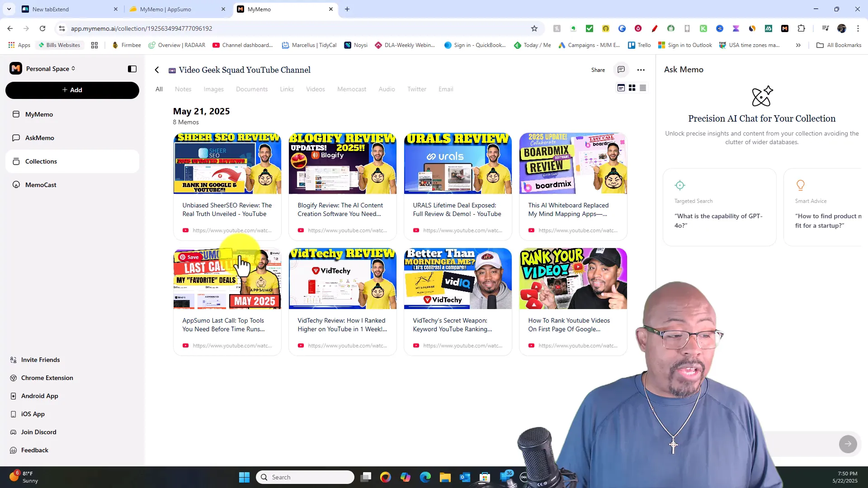Open the SheerSEO Review video thumbnail
Image resolution: width=868 pixels, height=488 pixels.
click(x=227, y=164)
